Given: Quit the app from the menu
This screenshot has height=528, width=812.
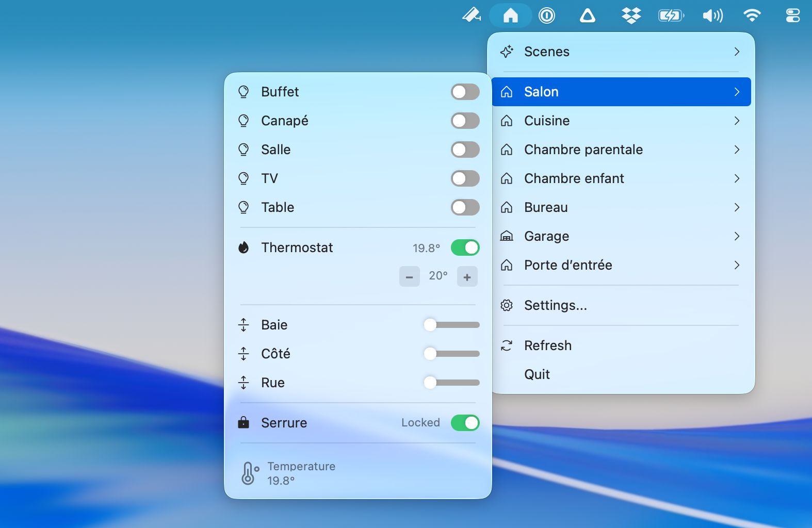Looking at the screenshot, I should point(537,374).
